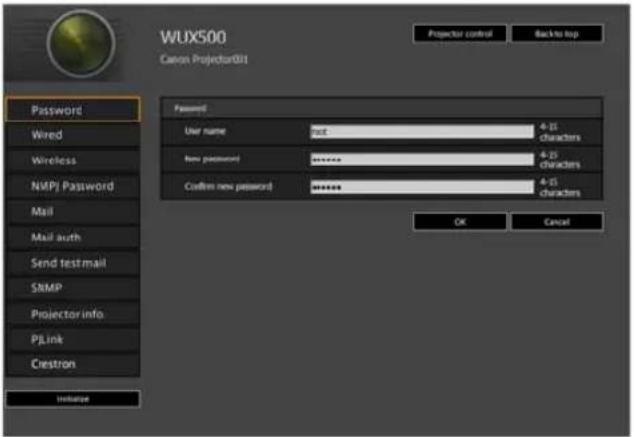
Task: Click the User name label
Action: point(205,131)
